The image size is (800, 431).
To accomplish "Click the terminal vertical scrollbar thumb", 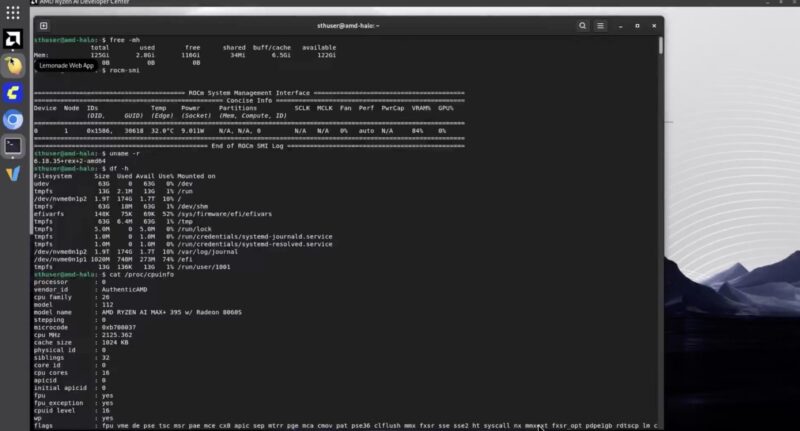I will point(660,46).
